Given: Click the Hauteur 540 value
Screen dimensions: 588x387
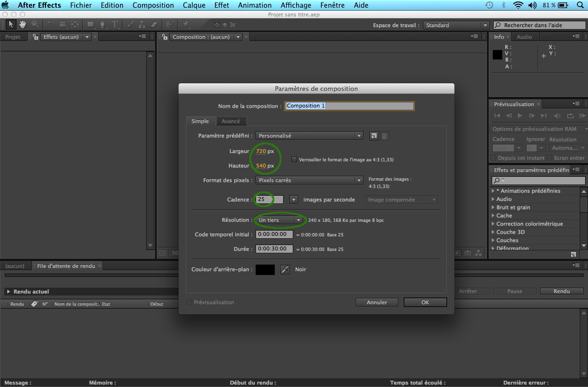Looking at the screenshot, I should (261, 166).
